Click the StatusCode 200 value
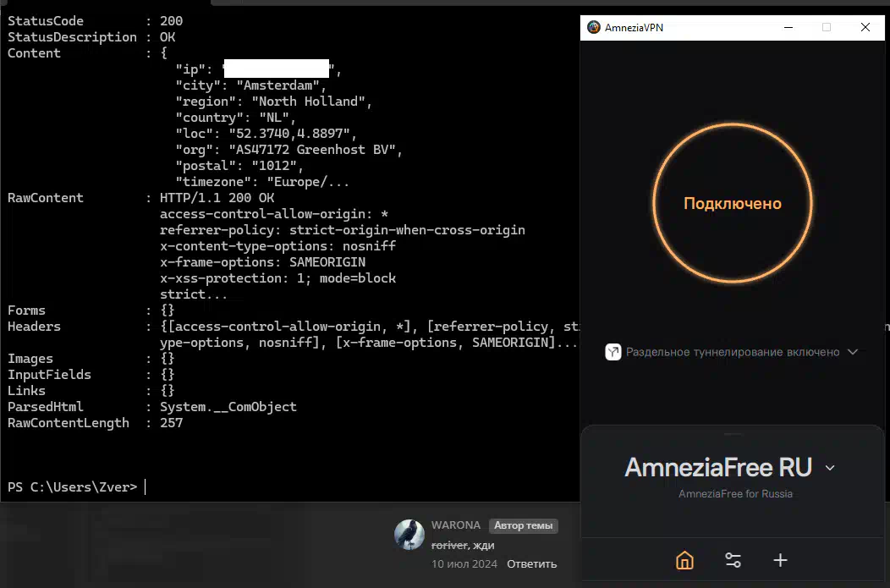 (172, 21)
